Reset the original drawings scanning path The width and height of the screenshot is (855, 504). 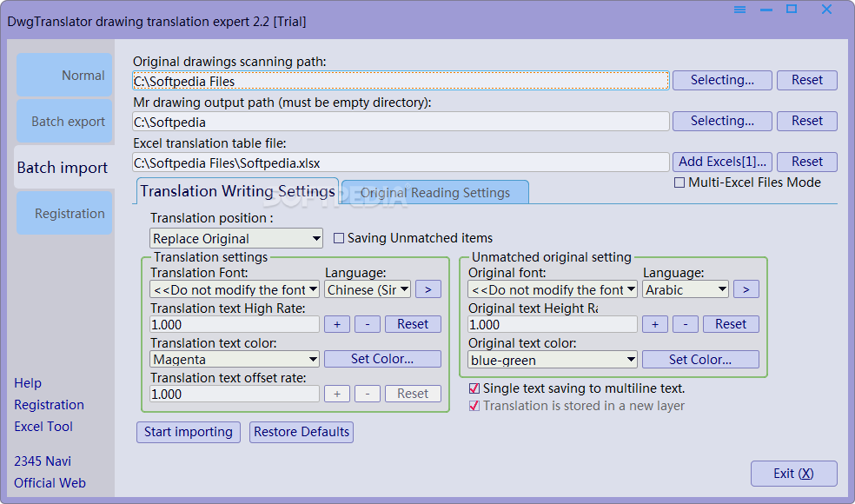[807, 80]
